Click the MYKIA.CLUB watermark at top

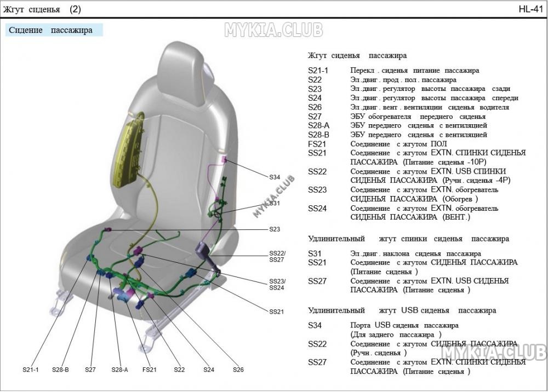(x=273, y=30)
